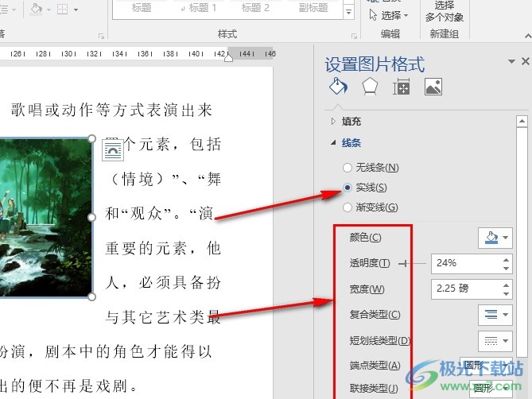
Task: Open the borders dropdown arrow
Action: click(x=76, y=10)
